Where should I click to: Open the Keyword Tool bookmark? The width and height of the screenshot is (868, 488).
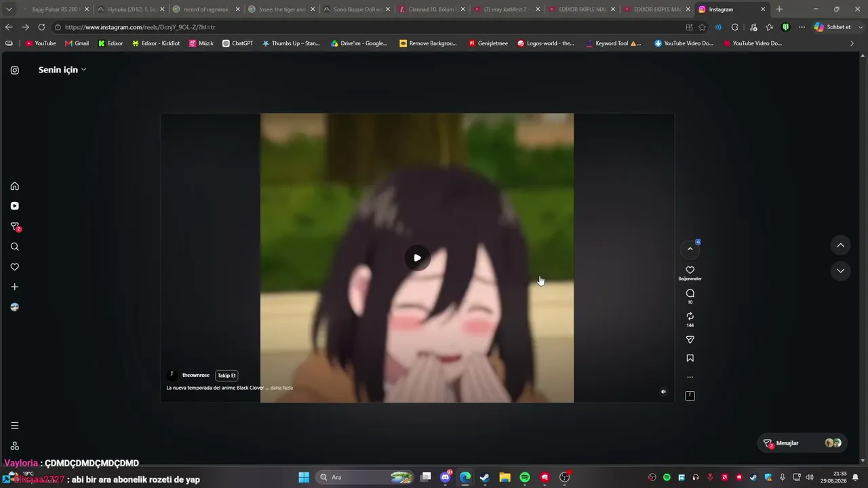point(614,43)
